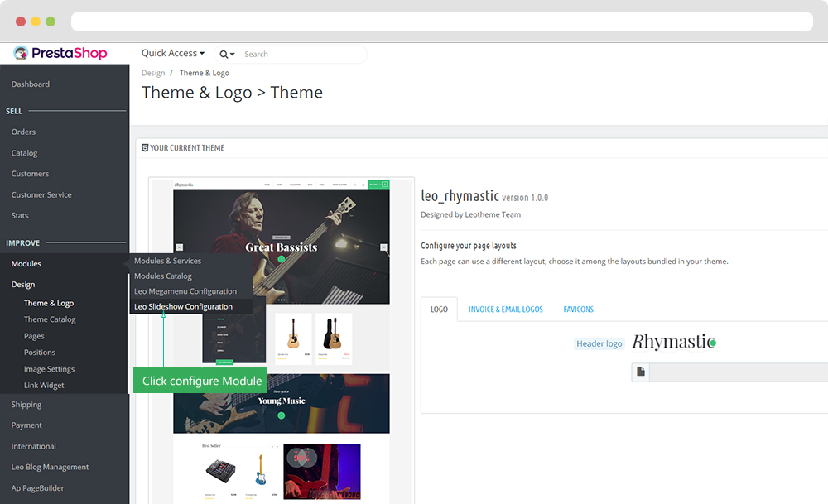Viewport: 828px width, 504px height.
Task: Open Theme Catalog submenu item
Action: point(50,319)
